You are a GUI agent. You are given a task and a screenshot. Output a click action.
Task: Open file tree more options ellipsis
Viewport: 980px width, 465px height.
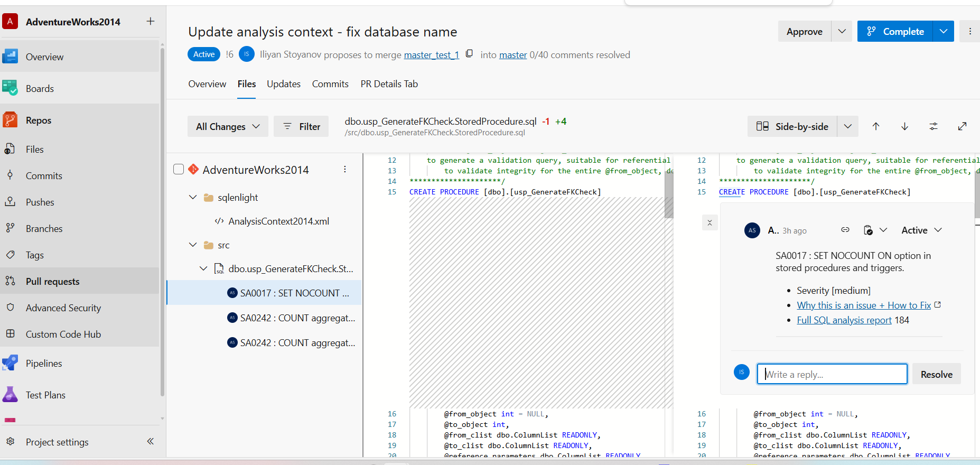point(345,169)
